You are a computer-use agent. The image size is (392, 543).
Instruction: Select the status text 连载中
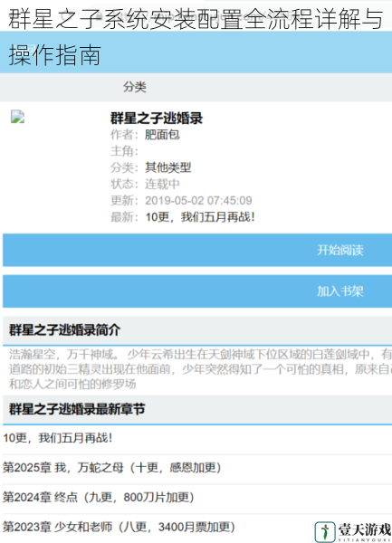tap(162, 184)
